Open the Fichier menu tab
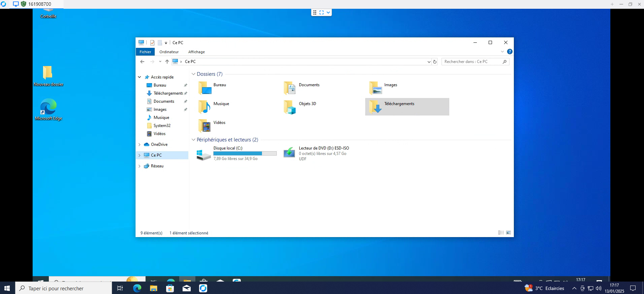The height and width of the screenshot is (294, 644). point(145,52)
